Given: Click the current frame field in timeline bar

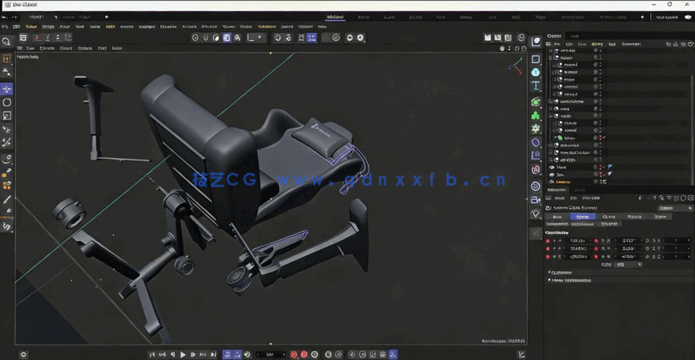Looking at the screenshot, I should click(x=271, y=355).
